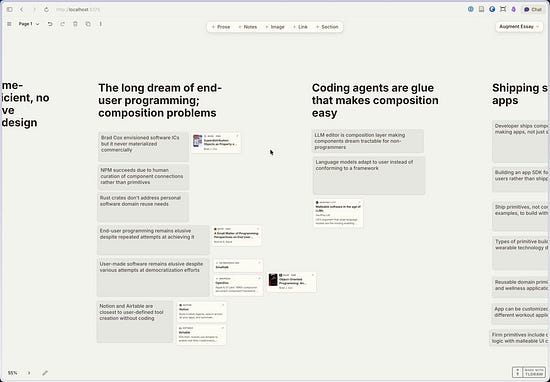Undo the last canvas action
The image size is (550, 382).
coord(50,24)
